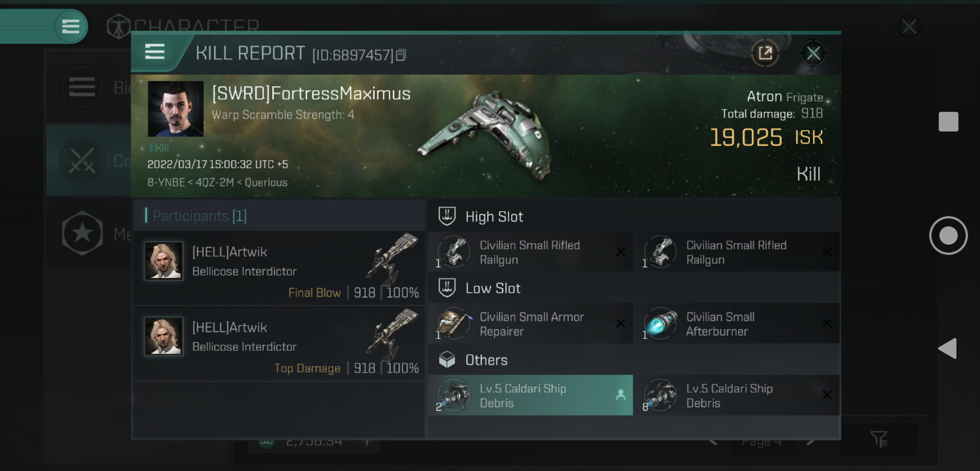Screen dimensions: 980x471
Task: Select the Civilian Small Afterburner item
Action: [736, 324]
